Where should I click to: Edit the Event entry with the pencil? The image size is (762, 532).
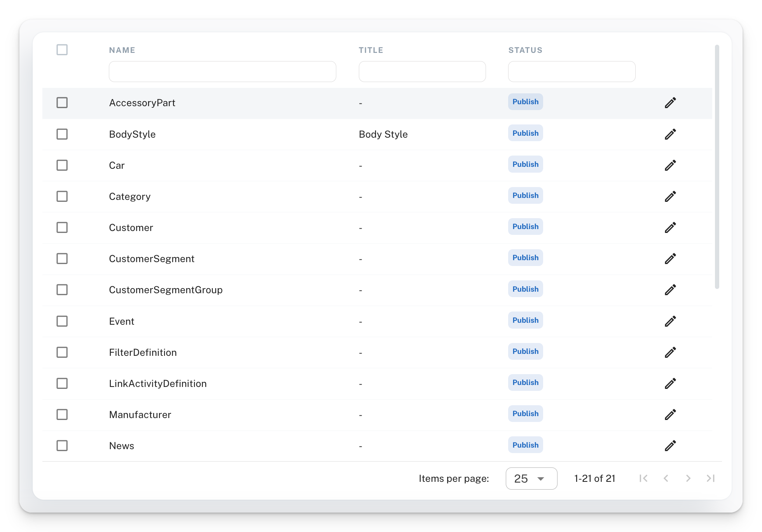670,321
